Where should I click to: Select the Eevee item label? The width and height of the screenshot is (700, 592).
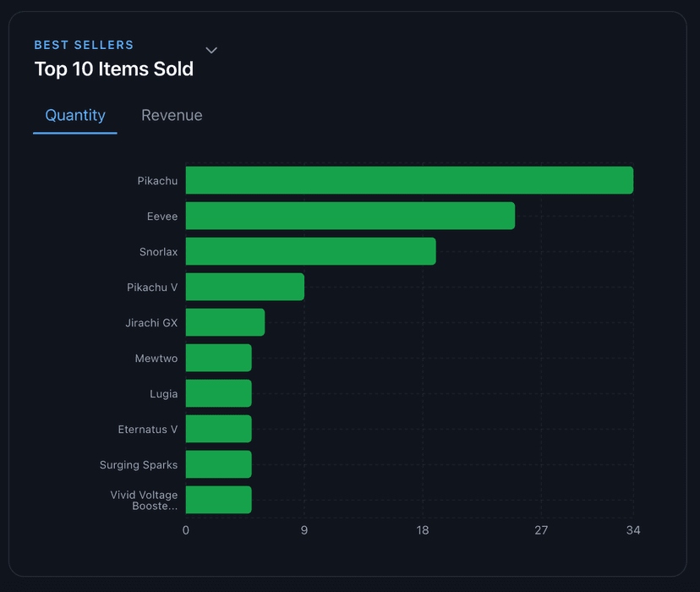(x=161, y=216)
